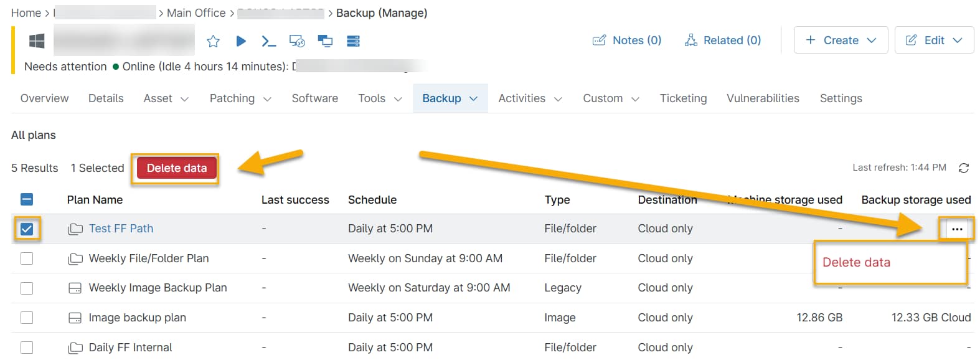Click the remote desktop connection icon
This screenshot has height=360, width=980.
point(297,41)
